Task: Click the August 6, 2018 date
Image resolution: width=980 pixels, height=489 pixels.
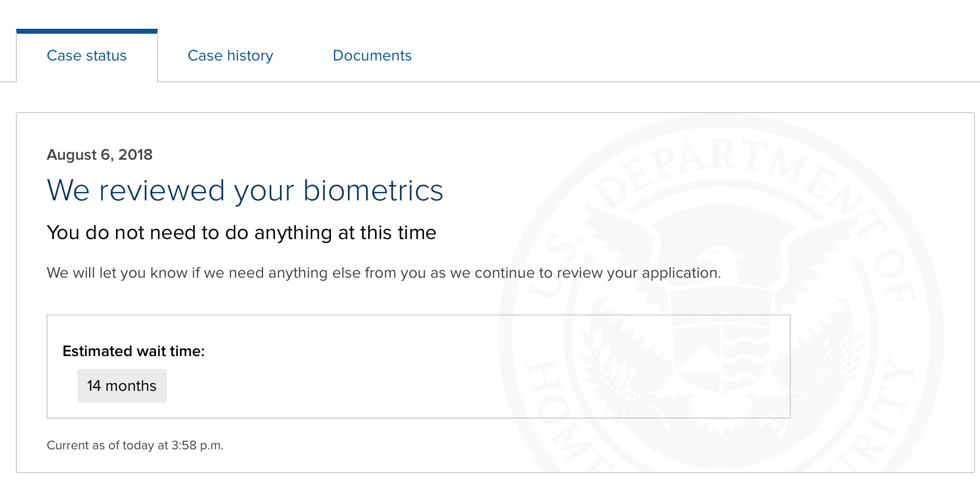Action: 100,155
